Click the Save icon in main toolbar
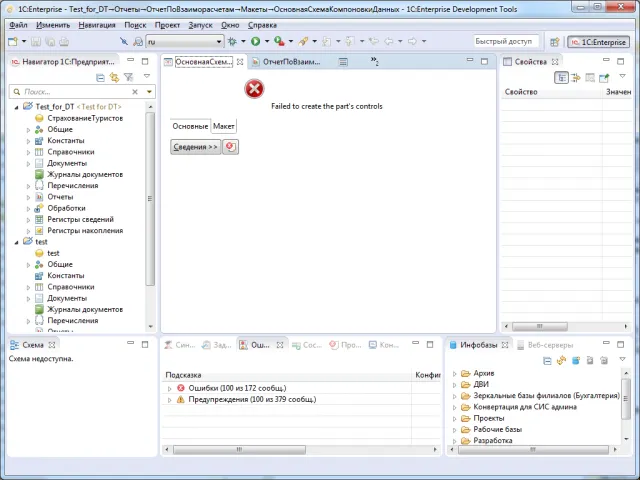640x480 pixels. [x=36, y=41]
